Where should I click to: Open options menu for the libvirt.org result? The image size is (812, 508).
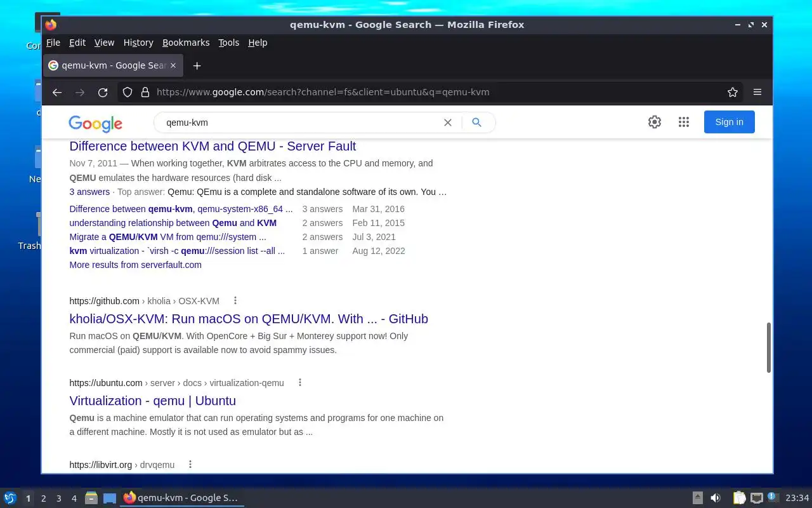coord(190,464)
